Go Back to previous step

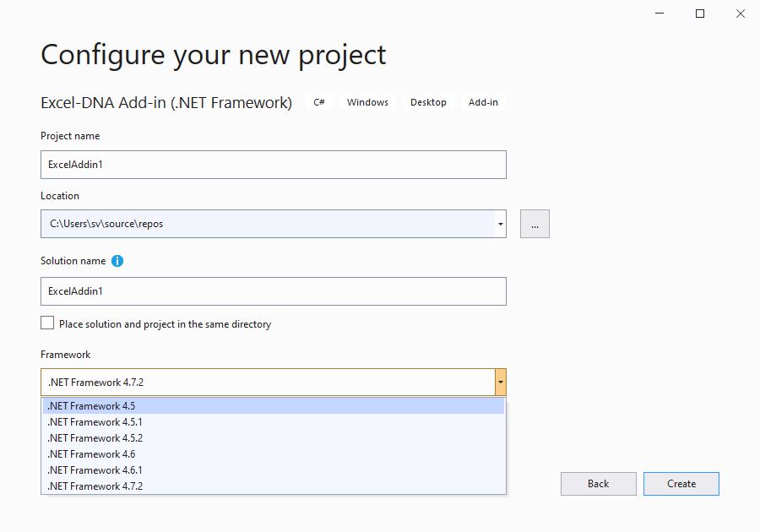[x=598, y=484]
